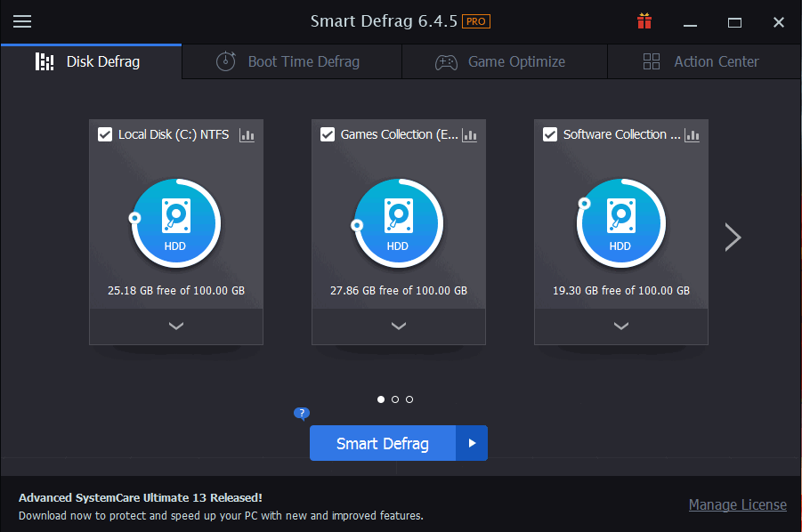
Task: Switch to Action Center tab
Action: point(704,62)
